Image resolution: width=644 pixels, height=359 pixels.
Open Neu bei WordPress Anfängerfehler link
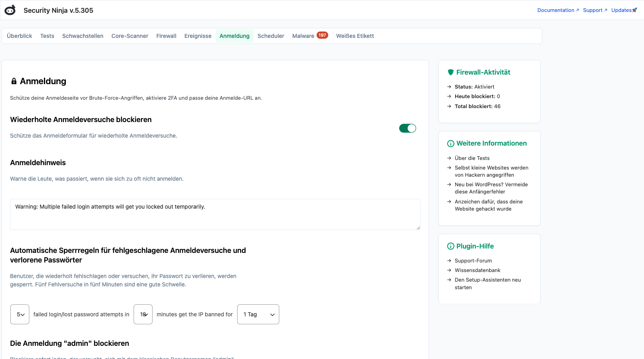click(x=491, y=188)
